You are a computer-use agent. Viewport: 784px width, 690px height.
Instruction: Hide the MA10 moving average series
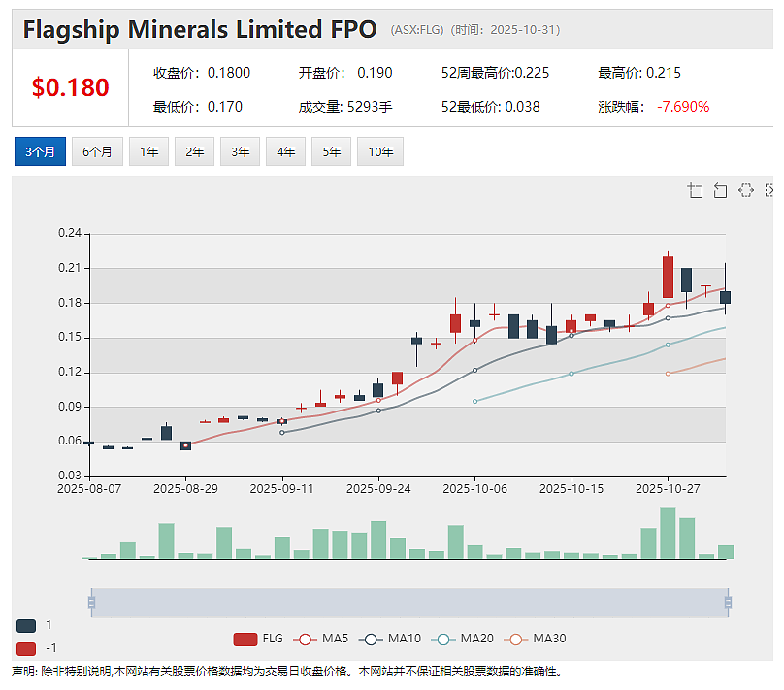click(x=389, y=639)
